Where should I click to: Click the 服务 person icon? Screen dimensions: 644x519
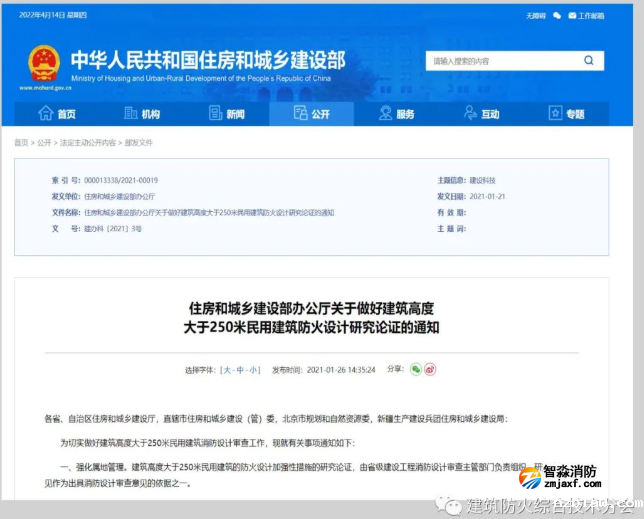(385, 114)
